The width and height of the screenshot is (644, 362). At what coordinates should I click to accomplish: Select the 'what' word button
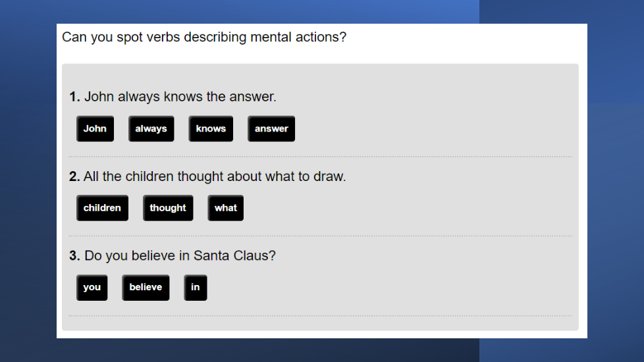(x=225, y=208)
